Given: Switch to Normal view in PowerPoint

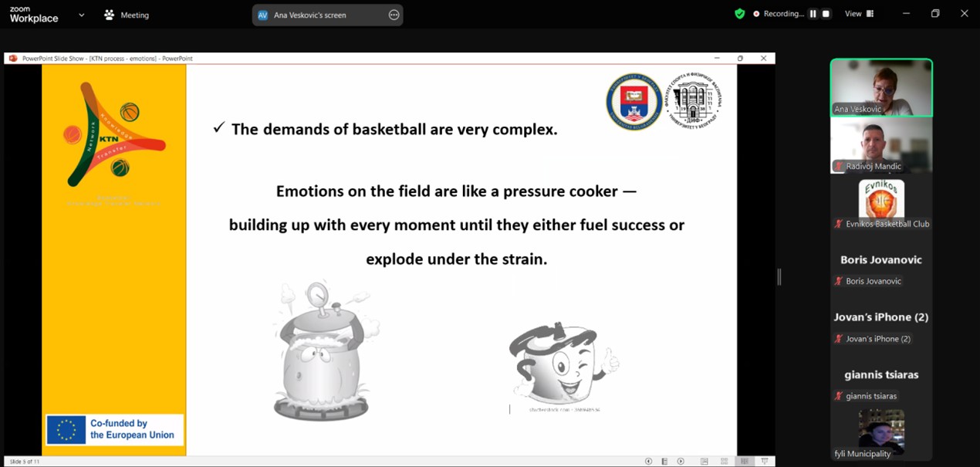Looking at the screenshot, I should (705, 462).
